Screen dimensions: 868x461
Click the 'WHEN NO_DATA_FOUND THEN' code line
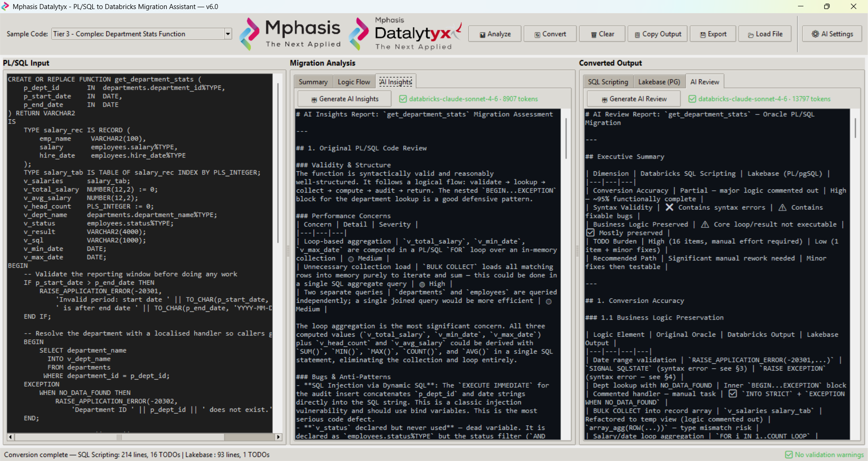tap(85, 393)
